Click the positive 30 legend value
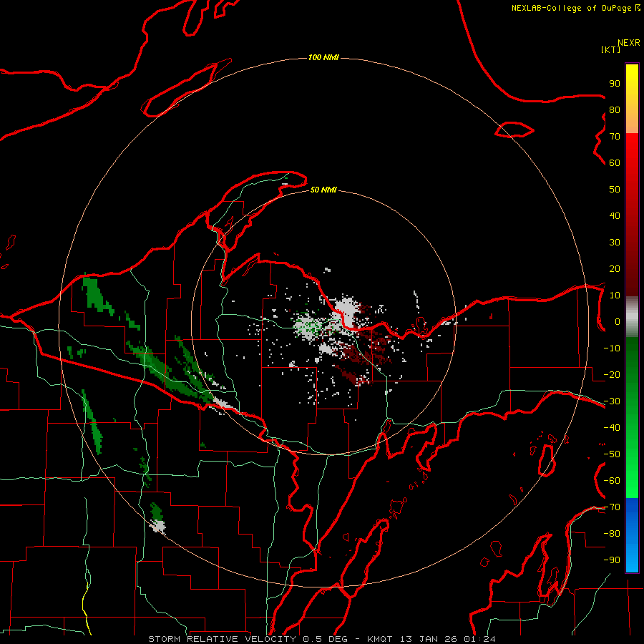The image size is (644, 644). coord(615,243)
